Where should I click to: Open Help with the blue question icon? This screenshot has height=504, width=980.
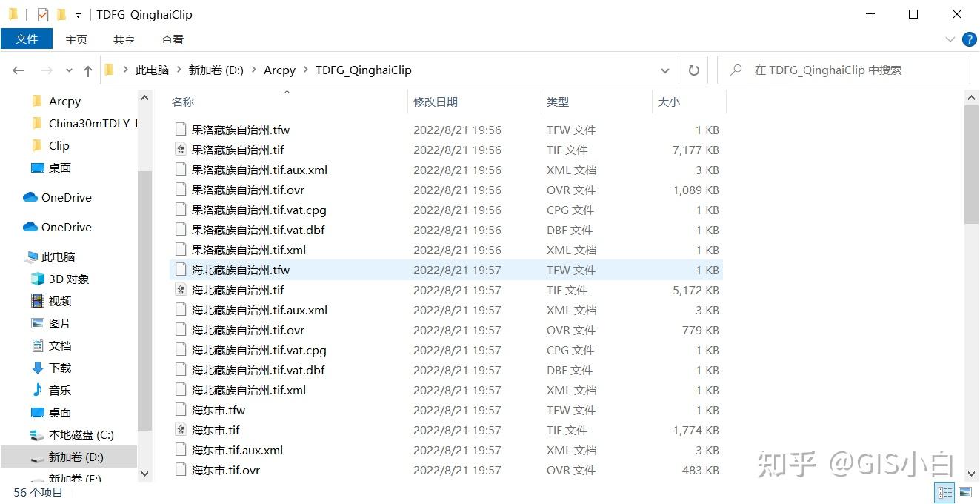click(x=969, y=39)
